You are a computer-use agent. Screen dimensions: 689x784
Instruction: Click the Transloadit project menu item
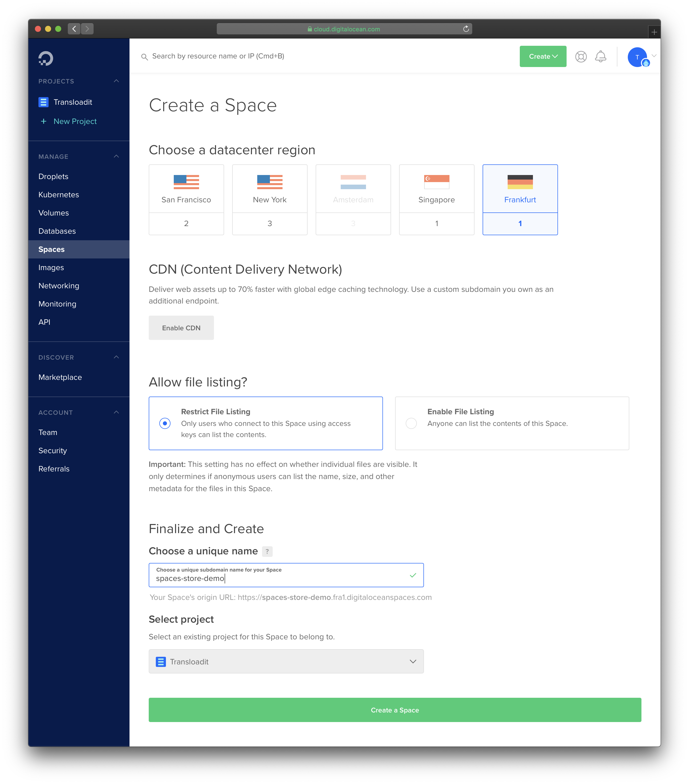pyautogui.click(x=72, y=102)
